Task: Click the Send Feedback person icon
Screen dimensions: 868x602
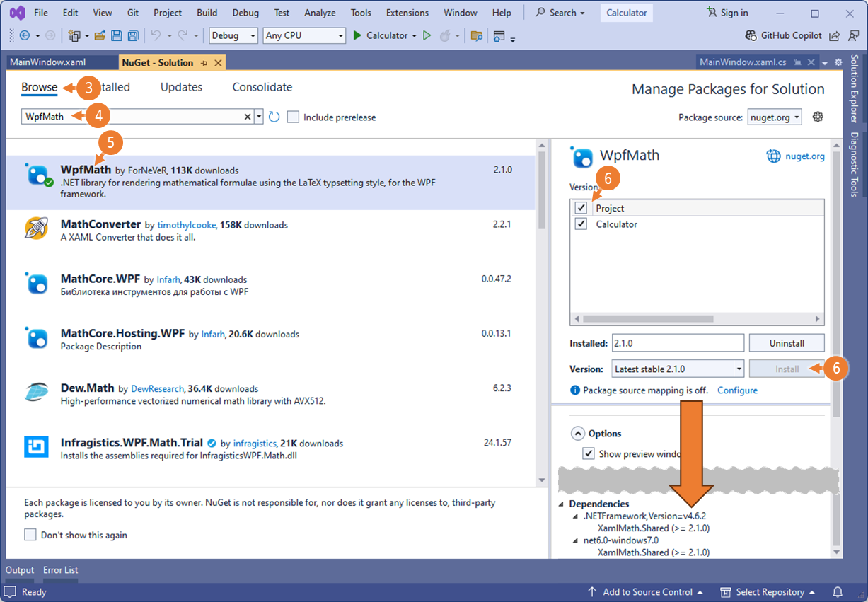Action: click(x=852, y=35)
